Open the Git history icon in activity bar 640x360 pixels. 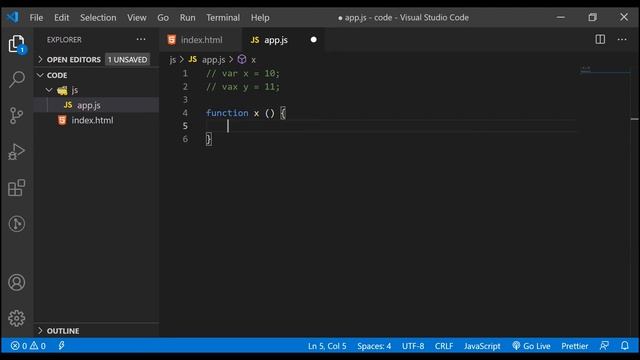(17, 224)
